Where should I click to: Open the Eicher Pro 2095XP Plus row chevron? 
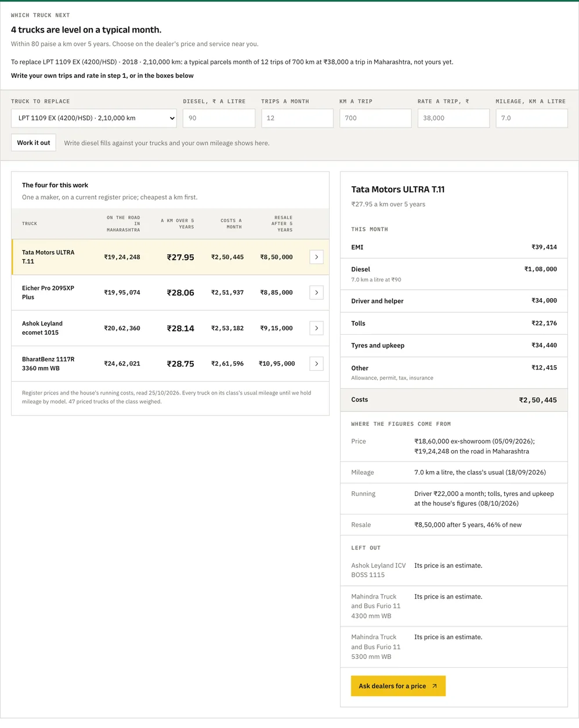(316, 292)
